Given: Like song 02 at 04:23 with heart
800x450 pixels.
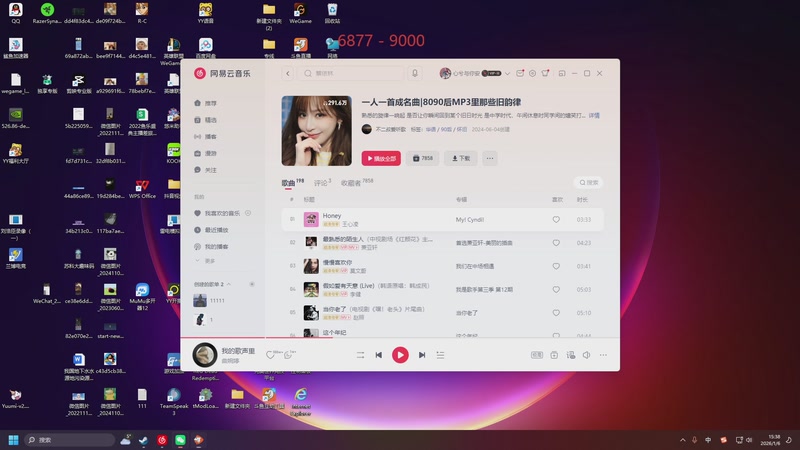Looking at the screenshot, I should tap(556, 243).
